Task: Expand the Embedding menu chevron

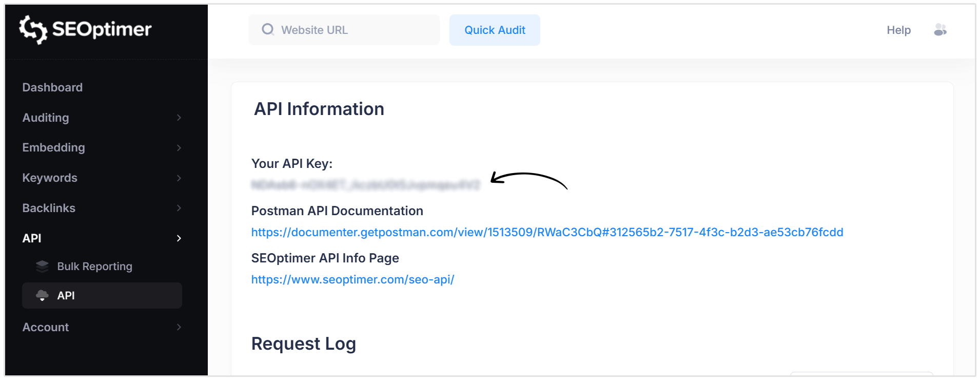Action: pos(179,148)
